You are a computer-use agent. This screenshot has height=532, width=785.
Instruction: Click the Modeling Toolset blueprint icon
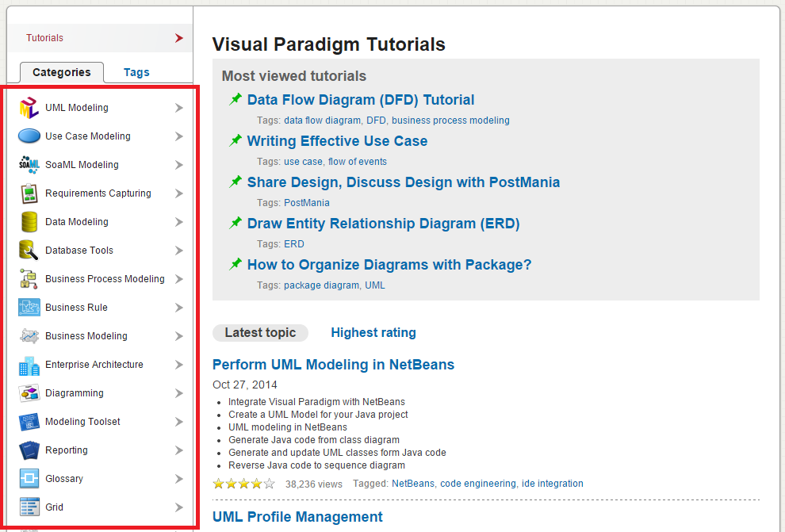(29, 422)
